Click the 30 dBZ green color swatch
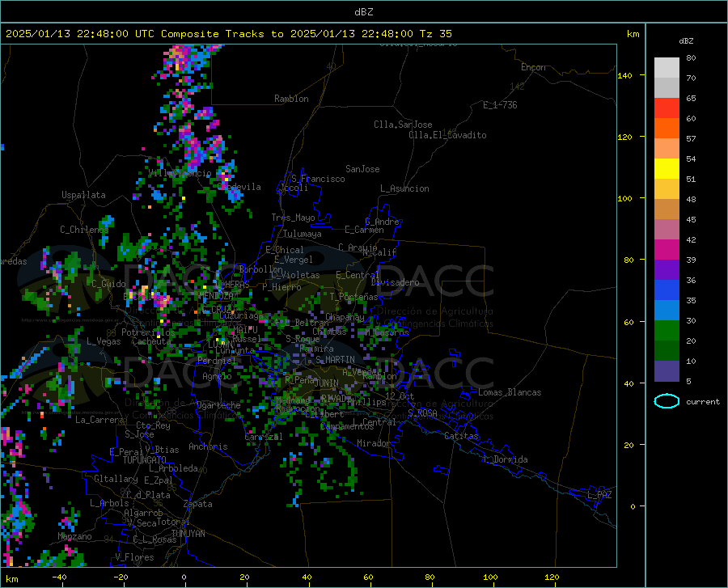The height and width of the screenshot is (588, 728). 667,331
